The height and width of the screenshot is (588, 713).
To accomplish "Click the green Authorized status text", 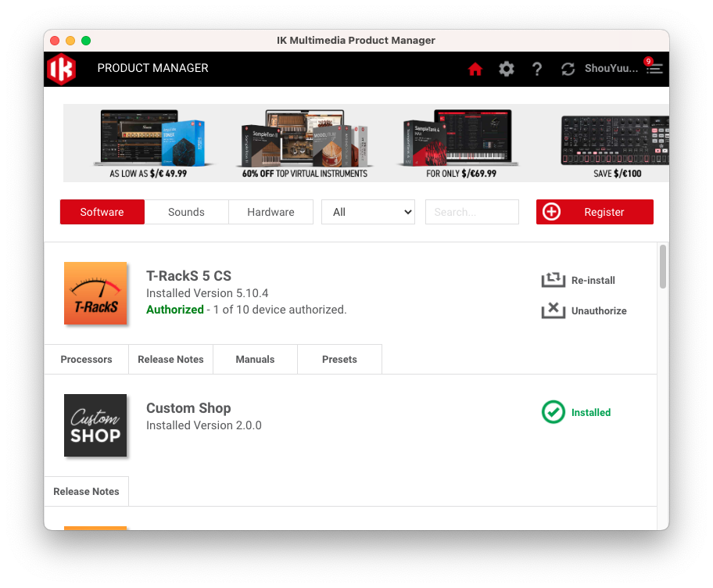I will coord(175,310).
